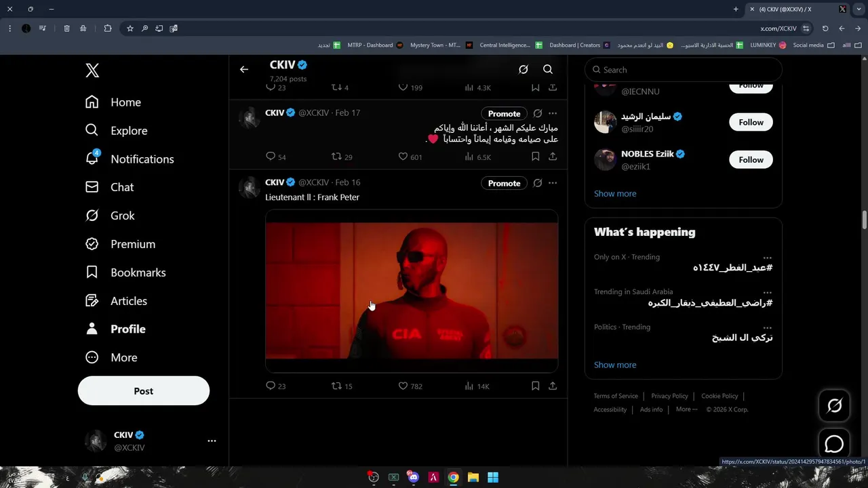View analytics of Lieutenant post, 14K views
The height and width of the screenshot is (488, 868).
pos(477,386)
